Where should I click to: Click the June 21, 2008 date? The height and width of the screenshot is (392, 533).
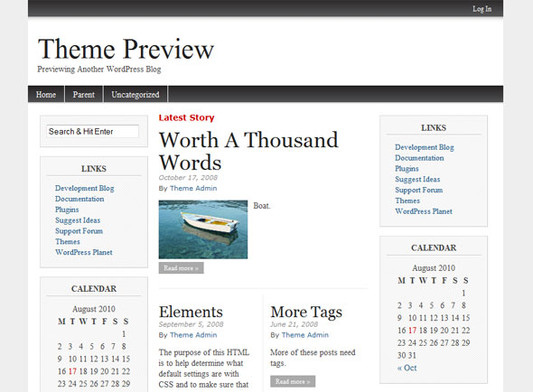click(294, 324)
